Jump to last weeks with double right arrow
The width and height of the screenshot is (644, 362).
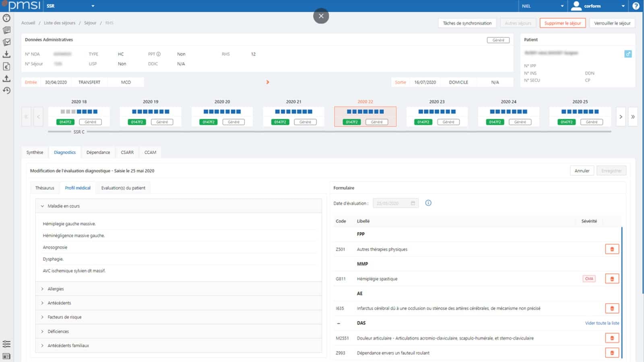[633, 117]
